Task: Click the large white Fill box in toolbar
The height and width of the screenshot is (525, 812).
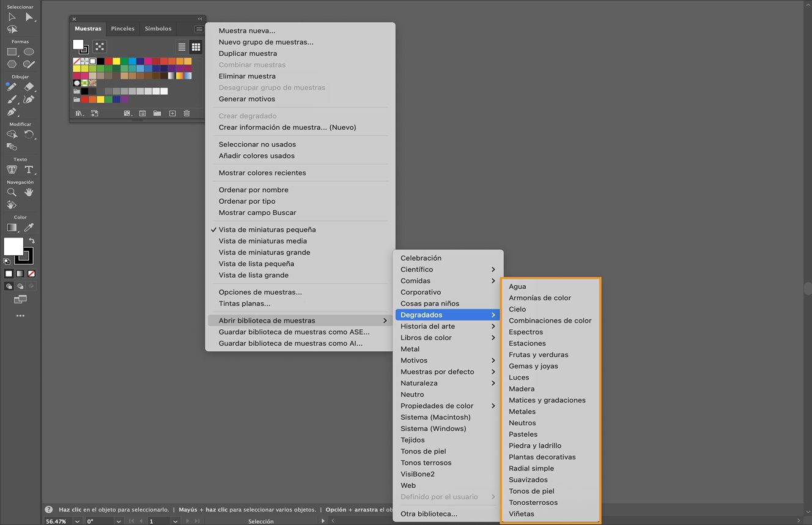Action: 13,246
